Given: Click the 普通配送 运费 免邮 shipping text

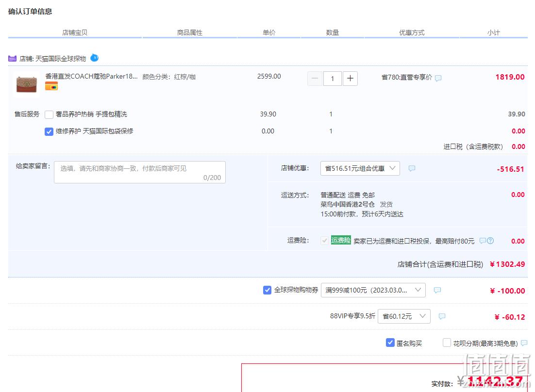Looking at the screenshot, I should coord(347,195).
